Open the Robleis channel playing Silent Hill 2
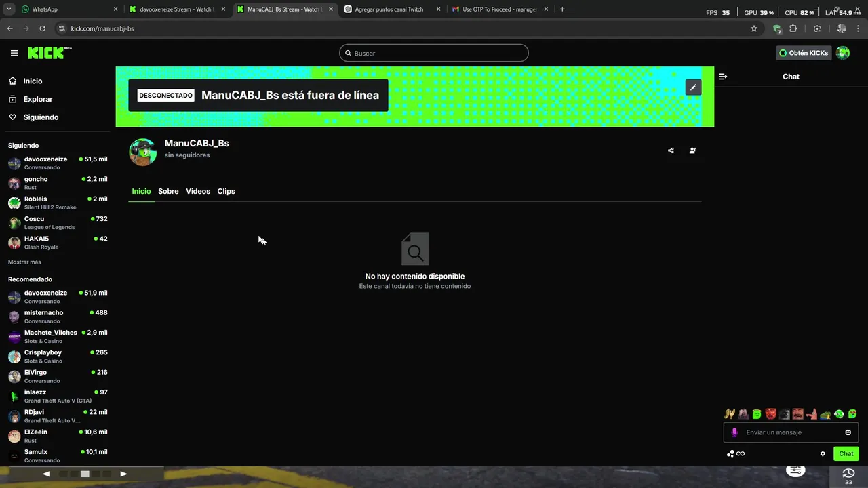The height and width of the screenshot is (488, 868). [x=58, y=203]
